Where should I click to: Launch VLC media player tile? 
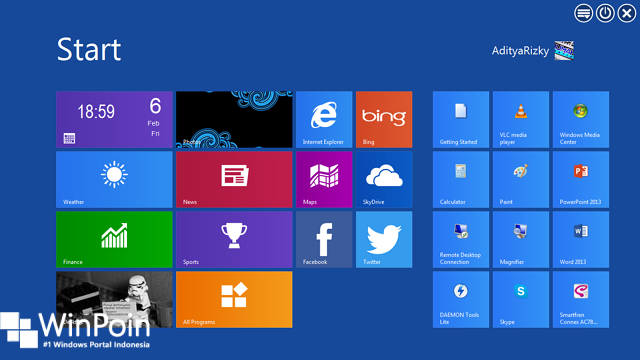521,119
